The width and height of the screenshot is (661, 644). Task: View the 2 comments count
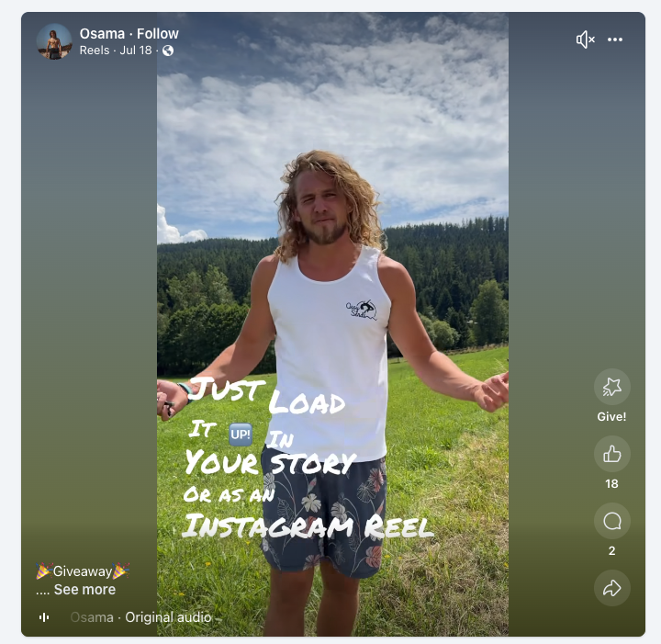(611, 551)
